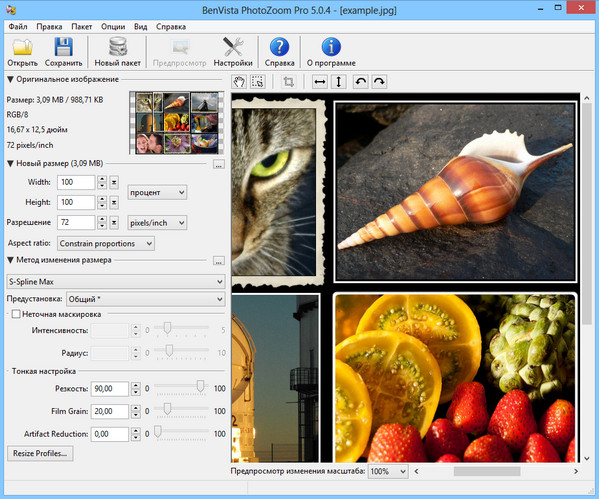
Task: Select the crop tool
Action: [x=288, y=82]
